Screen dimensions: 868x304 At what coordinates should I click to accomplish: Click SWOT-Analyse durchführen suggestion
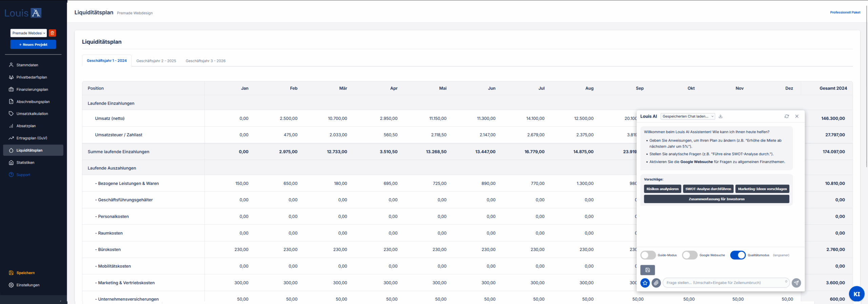pyautogui.click(x=708, y=189)
